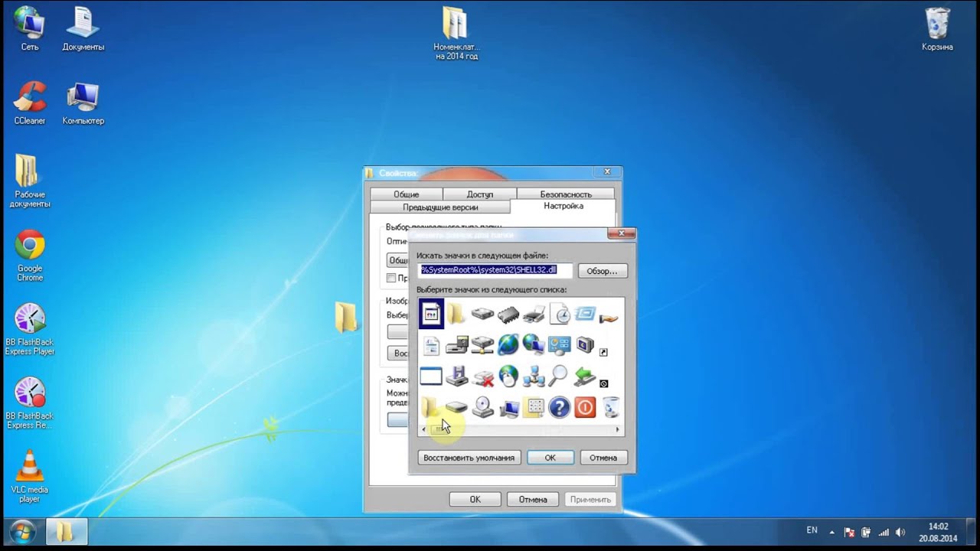Open the Windows Start button

click(x=21, y=531)
